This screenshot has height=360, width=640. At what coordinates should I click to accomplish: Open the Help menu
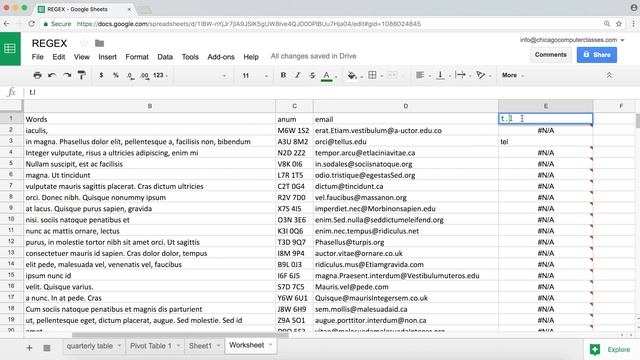coord(251,57)
